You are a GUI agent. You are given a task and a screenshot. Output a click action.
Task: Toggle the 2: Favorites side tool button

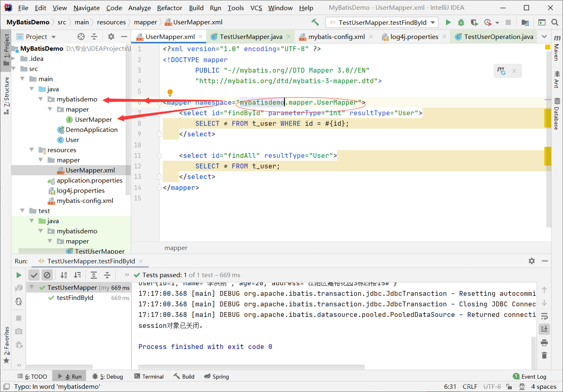[x=6, y=345]
